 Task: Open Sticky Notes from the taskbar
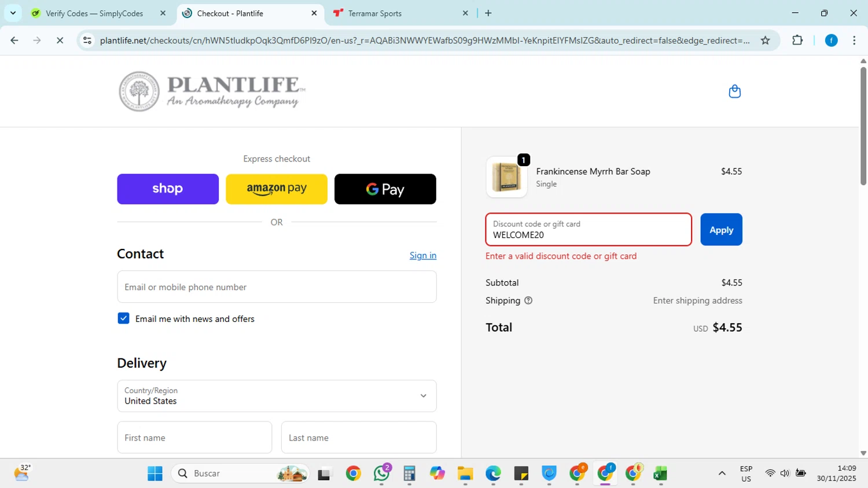[x=521, y=474]
